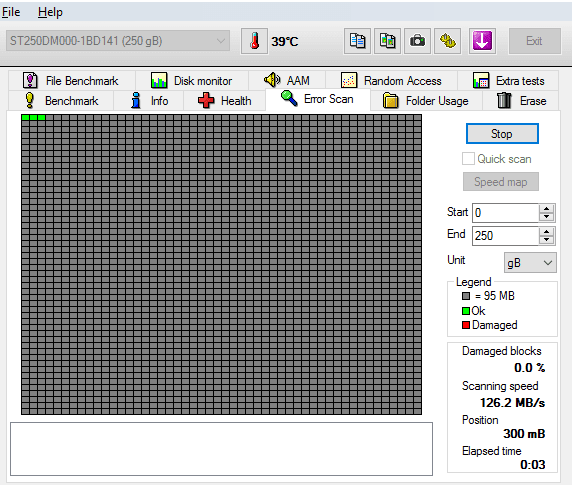The height and width of the screenshot is (485, 572).
Task: Open the File menu
Action: 11,12
